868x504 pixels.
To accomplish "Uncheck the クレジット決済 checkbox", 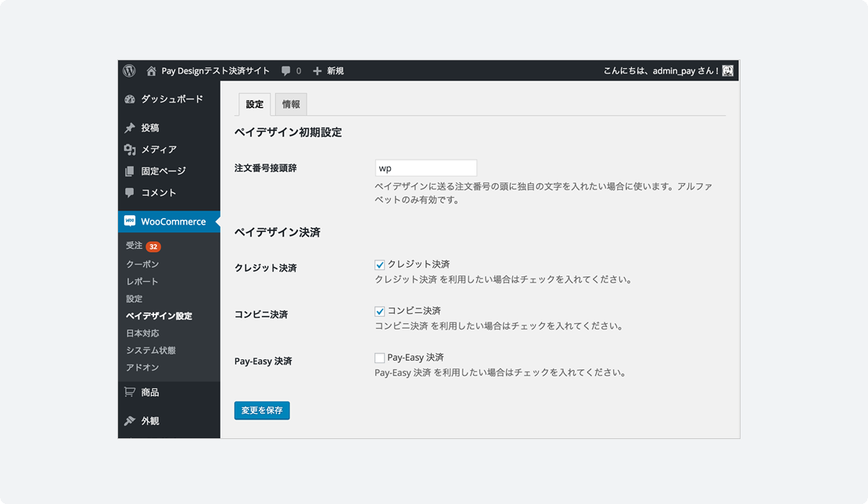I will (379, 265).
